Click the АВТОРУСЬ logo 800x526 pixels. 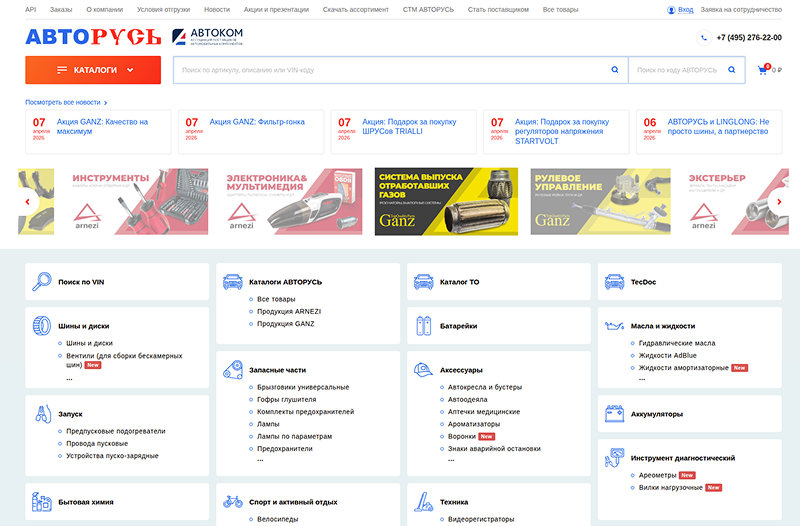click(x=93, y=37)
